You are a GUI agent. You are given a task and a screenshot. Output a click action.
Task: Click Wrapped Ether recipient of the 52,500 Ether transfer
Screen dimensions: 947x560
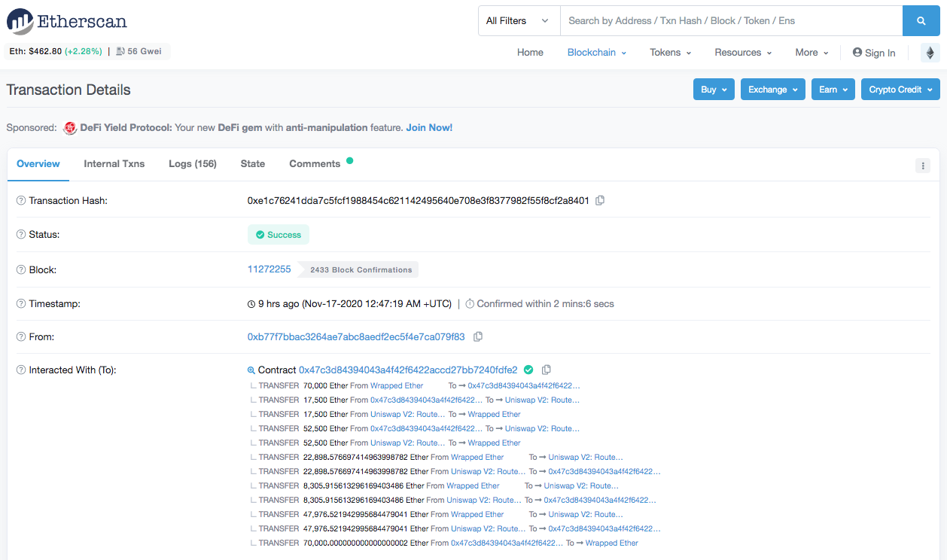(495, 443)
